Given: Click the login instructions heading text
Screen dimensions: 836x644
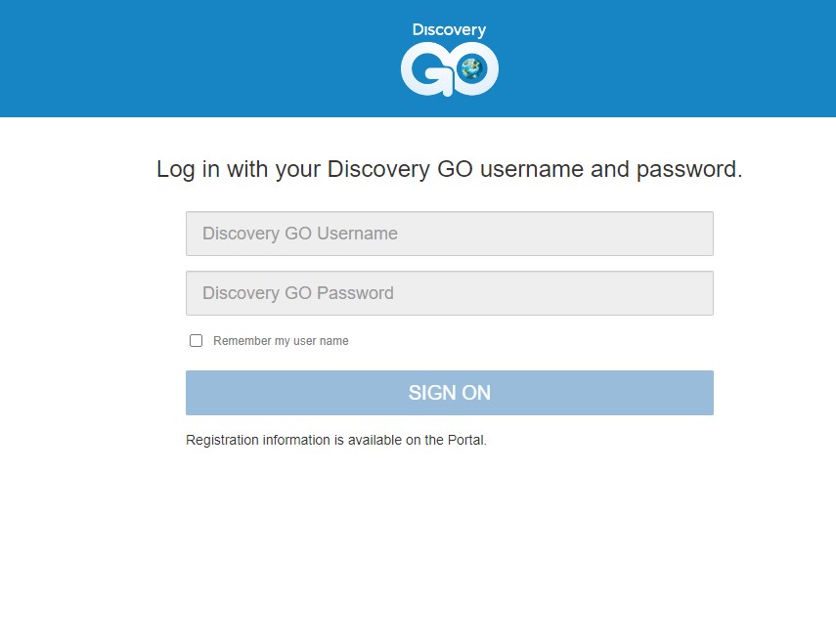Looking at the screenshot, I should click(449, 169).
